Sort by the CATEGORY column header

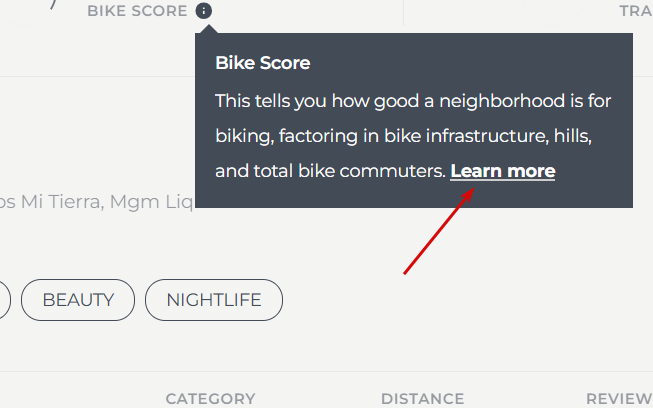coord(210,398)
